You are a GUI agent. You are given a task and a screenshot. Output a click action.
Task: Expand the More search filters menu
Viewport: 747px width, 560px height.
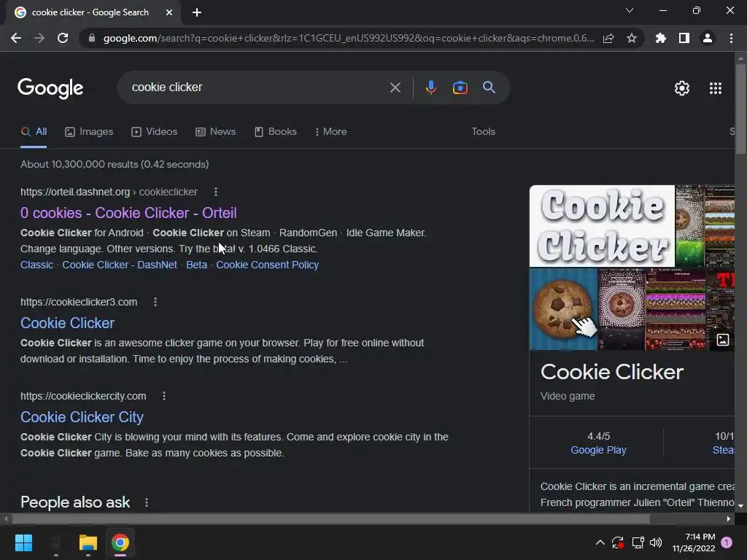[331, 132]
